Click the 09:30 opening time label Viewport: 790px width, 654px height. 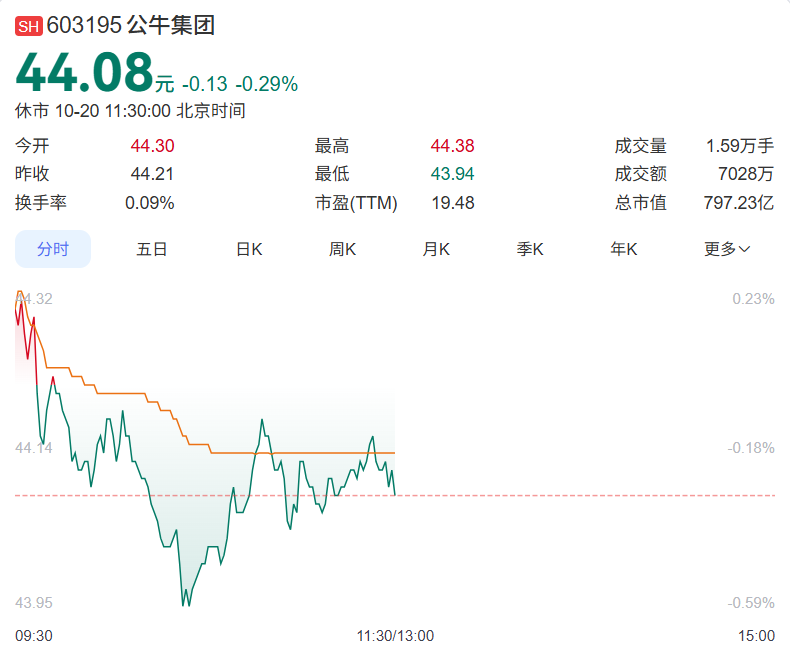coord(34,635)
